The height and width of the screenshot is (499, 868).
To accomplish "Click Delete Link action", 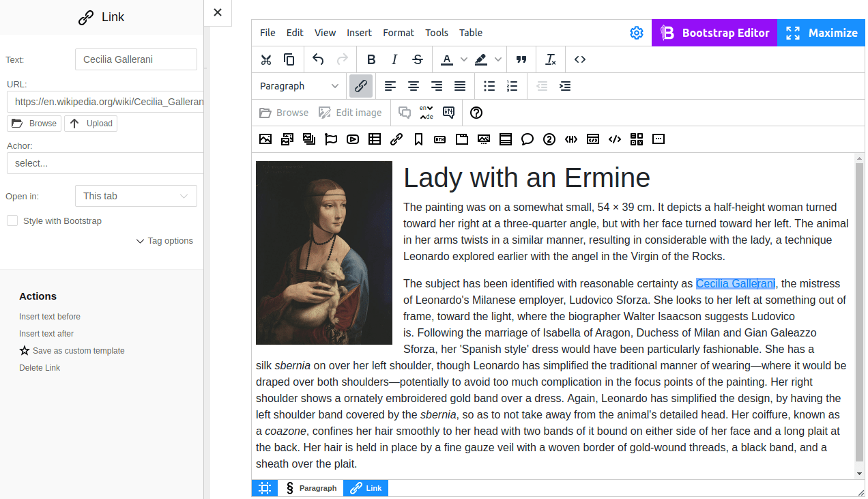I will point(40,368).
